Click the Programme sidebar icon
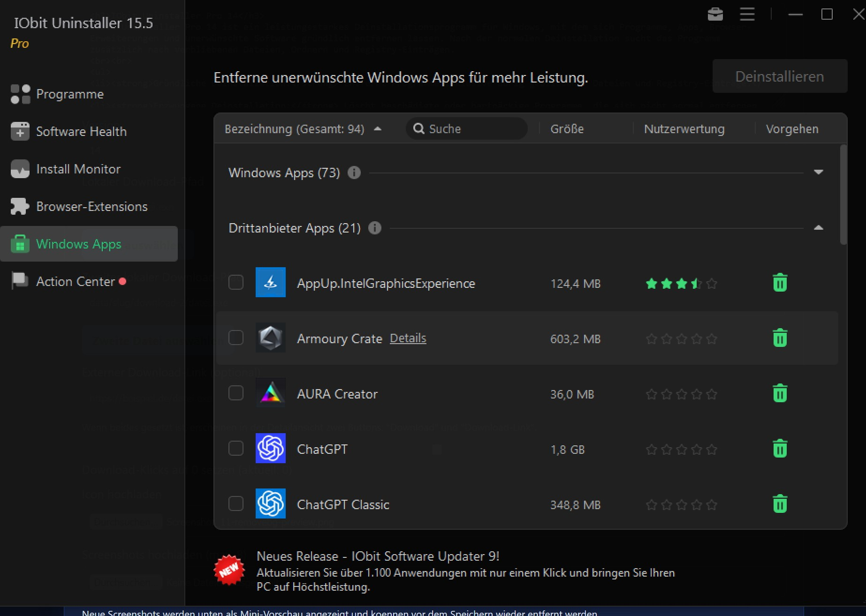Screen dimensions: 866x616 [20, 94]
